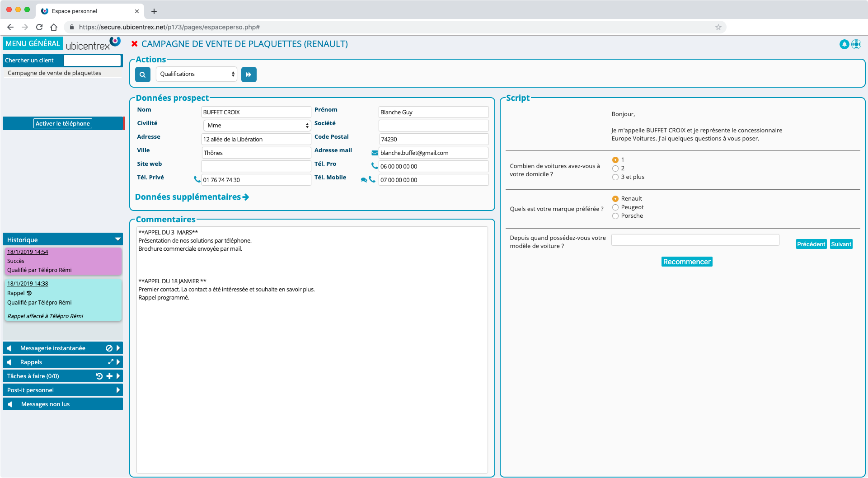Open the Qualifications dropdown

coord(197,74)
